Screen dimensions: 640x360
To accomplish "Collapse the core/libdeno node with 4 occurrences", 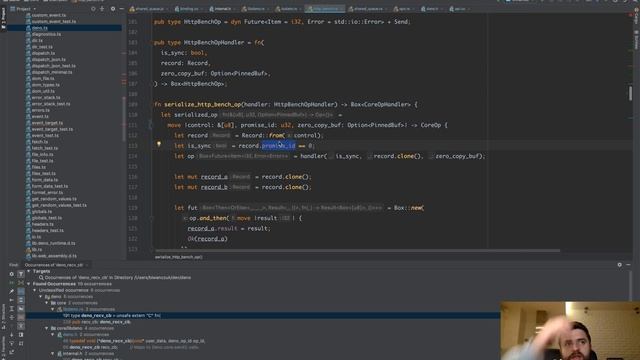I will pyautogui.click(x=47, y=328).
